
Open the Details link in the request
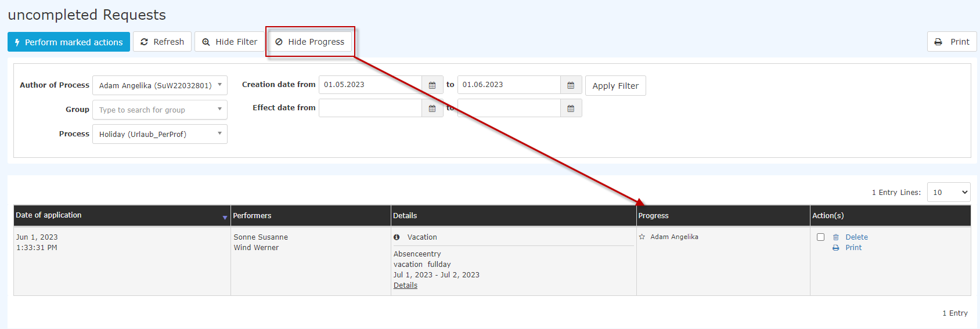405,285
